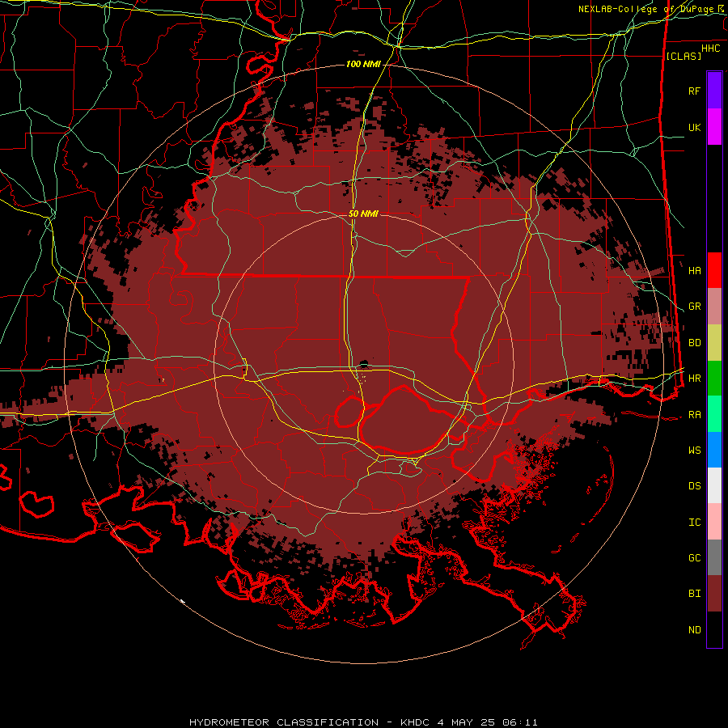Click the HA red legend swatch
The width and height of the screenshot is (728, 728).
714,270
